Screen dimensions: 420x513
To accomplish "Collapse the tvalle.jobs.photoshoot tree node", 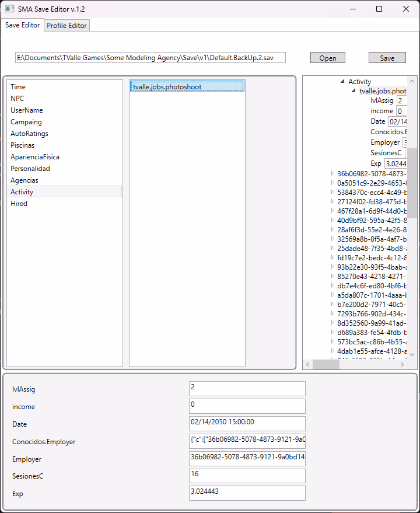I will 353,91.
